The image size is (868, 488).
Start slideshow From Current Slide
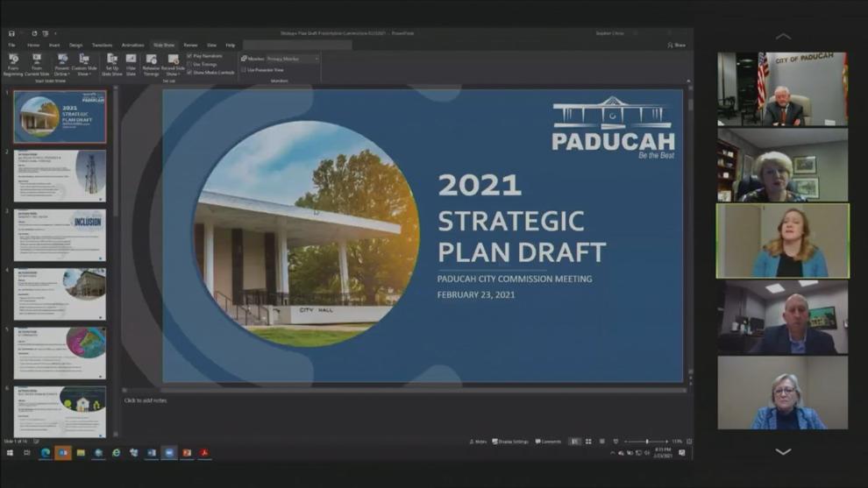(x=37, y=64)
